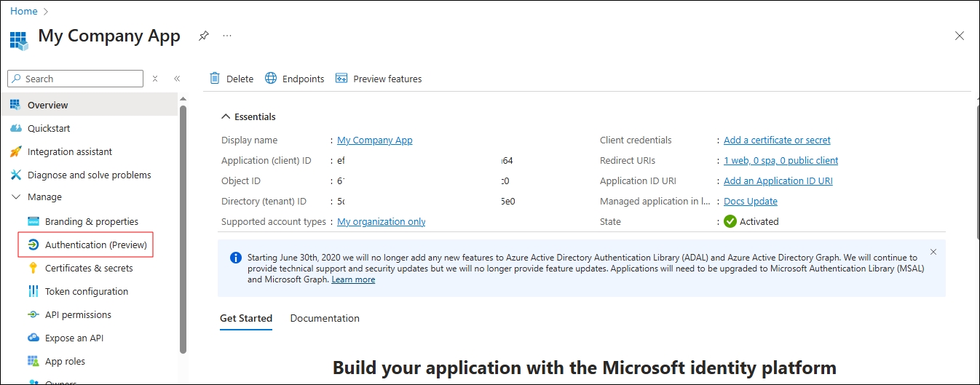Click the pin icon next to My Company App
The width and height of the screenshot is (980, 385).
click(204, 36)
